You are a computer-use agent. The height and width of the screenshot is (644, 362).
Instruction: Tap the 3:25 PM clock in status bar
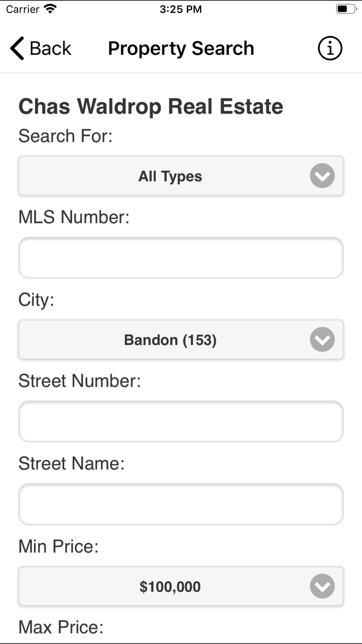point(181,9)
